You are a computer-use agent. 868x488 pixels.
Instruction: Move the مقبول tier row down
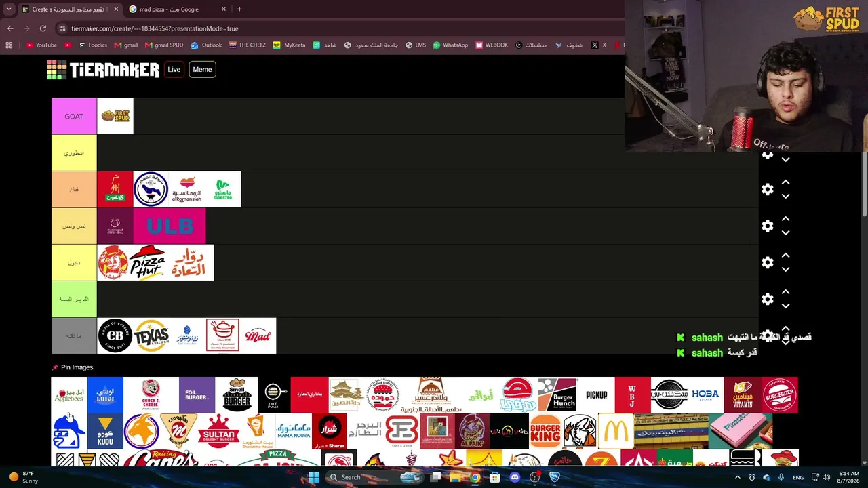point(785,270)
